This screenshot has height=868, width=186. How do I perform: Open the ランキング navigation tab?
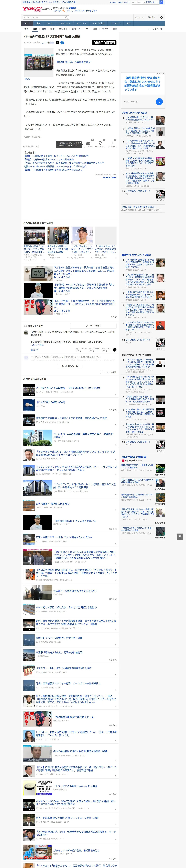click(115, 24)
